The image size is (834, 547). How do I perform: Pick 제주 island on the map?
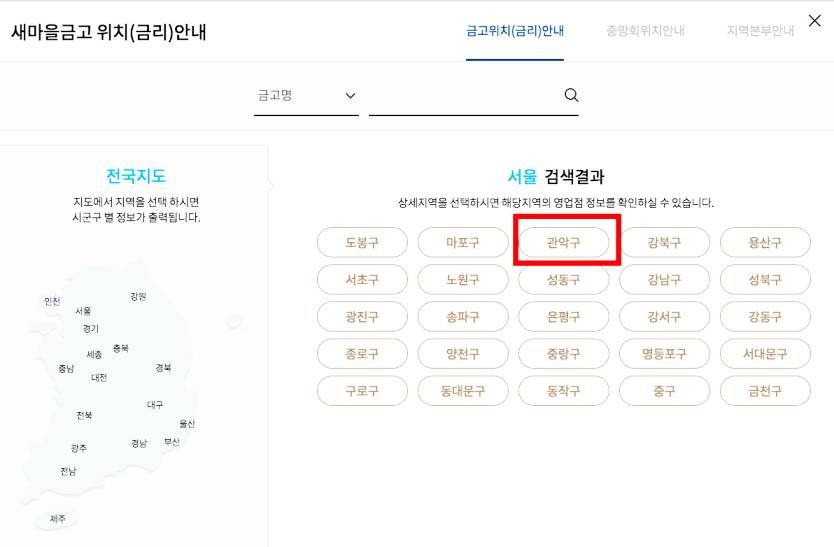pos(57,519)
